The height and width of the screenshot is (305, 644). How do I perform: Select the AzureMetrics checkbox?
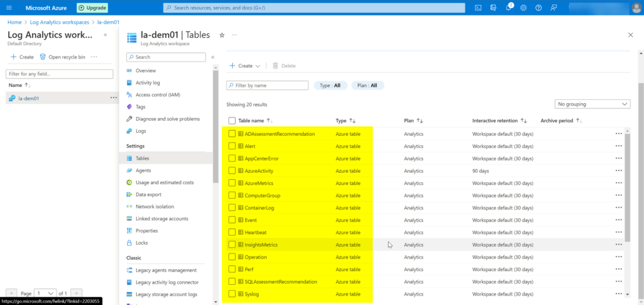pos(232,183)
